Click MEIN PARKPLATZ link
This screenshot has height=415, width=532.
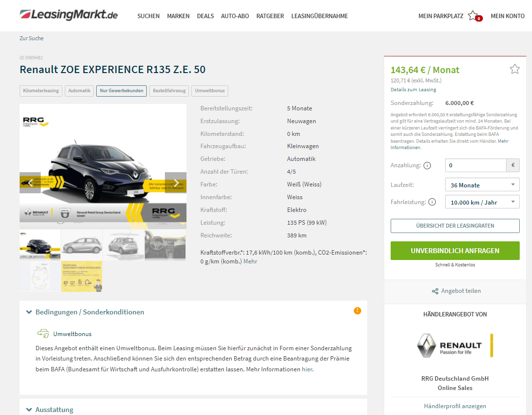[441, 16]
